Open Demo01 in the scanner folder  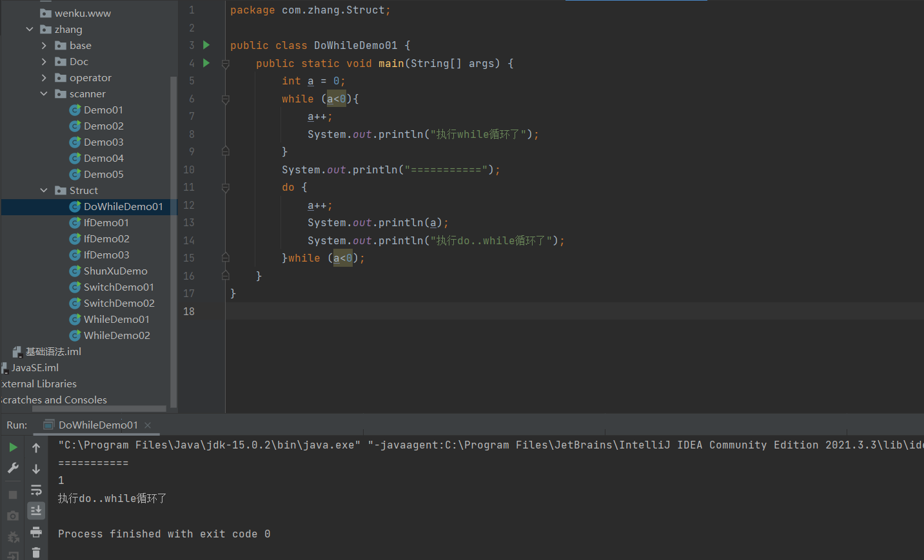click(103, 110)
